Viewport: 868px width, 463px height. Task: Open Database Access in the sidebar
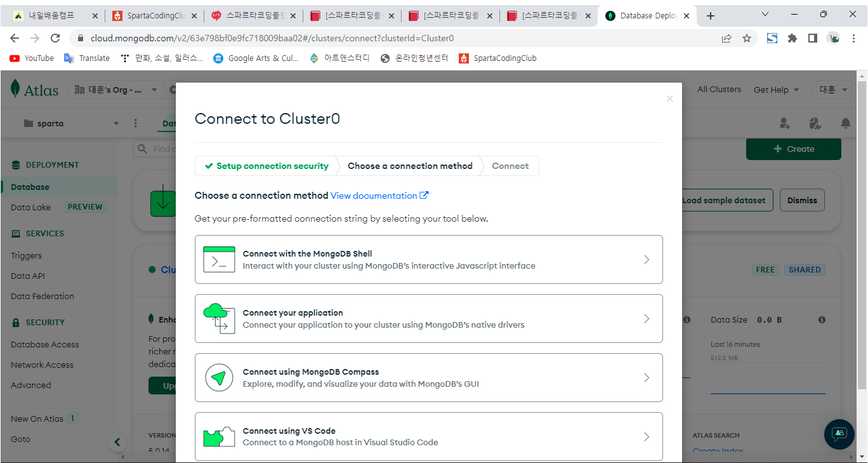click(x=45, y=344)
